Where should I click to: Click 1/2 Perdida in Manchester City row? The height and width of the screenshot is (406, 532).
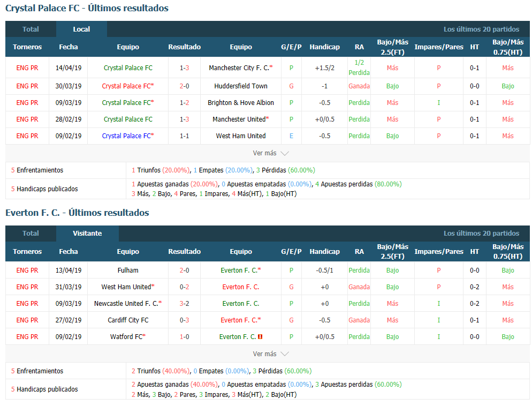pos(359,67)
